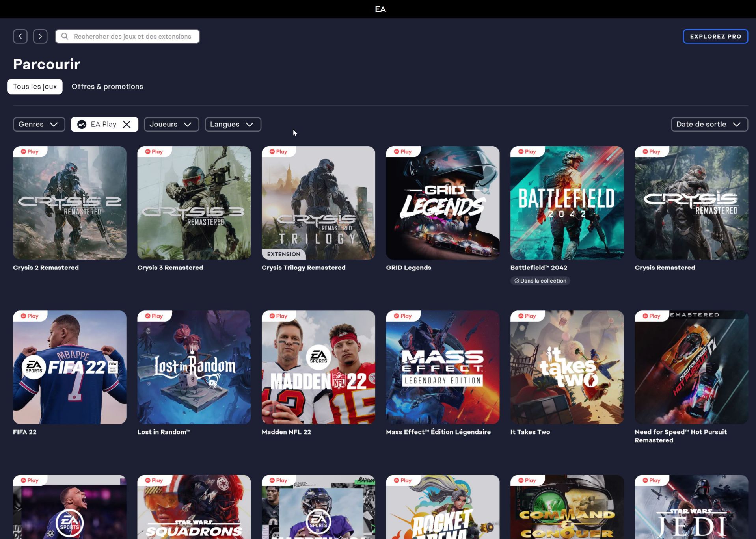756x539 pixels.
Task: Click the EXTENSION label on Crysis Trilogy
Action: coord(283,254)
